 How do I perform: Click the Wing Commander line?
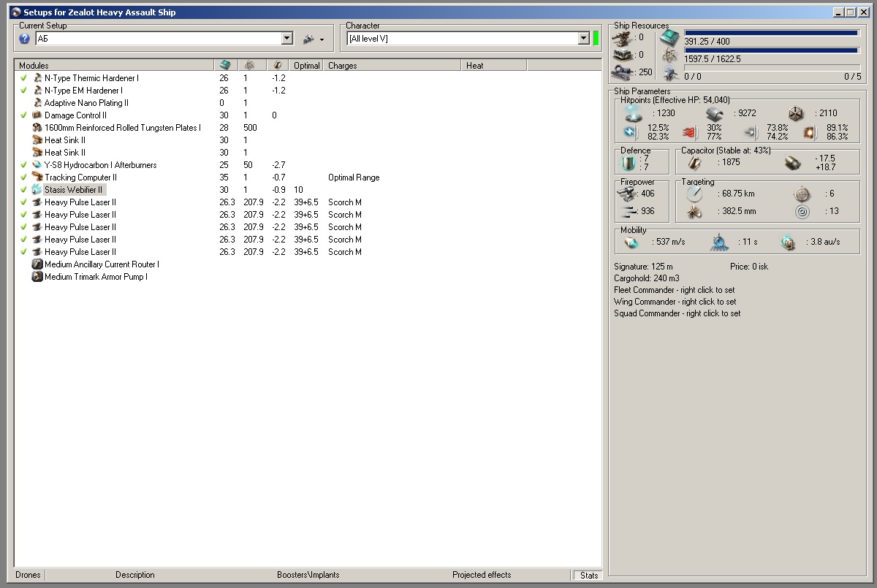pyautogui.click(x=675, y=302)
